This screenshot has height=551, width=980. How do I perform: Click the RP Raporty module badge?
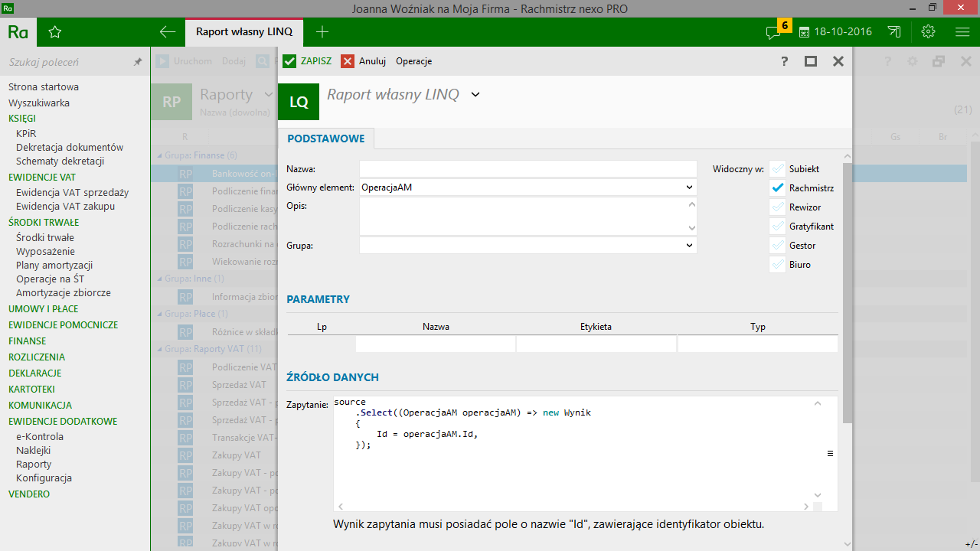(171, 101)
